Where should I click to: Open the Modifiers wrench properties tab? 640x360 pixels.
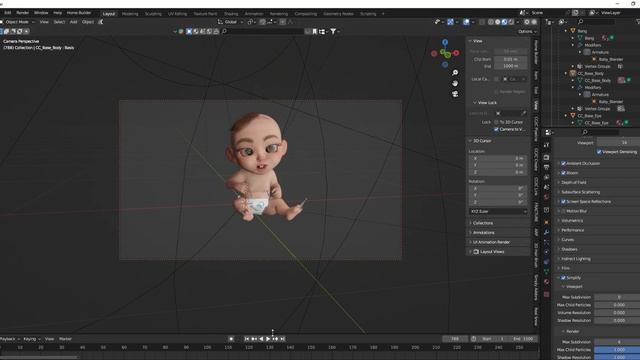click(x=547, y=232)
